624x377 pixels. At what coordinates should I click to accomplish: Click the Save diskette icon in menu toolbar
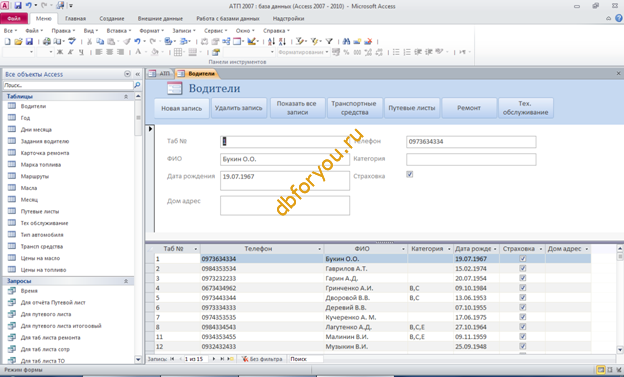29,41
